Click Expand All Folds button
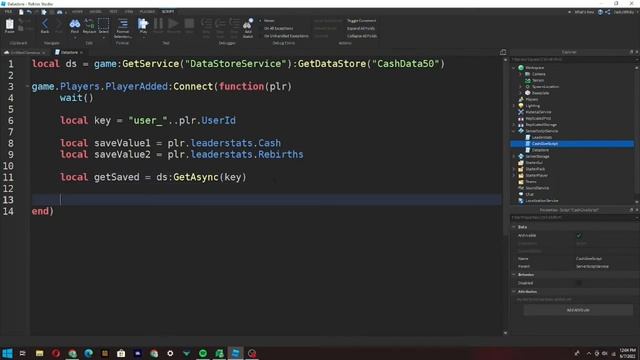Viewport: 640px width, 360px height. tap(361, 29)
